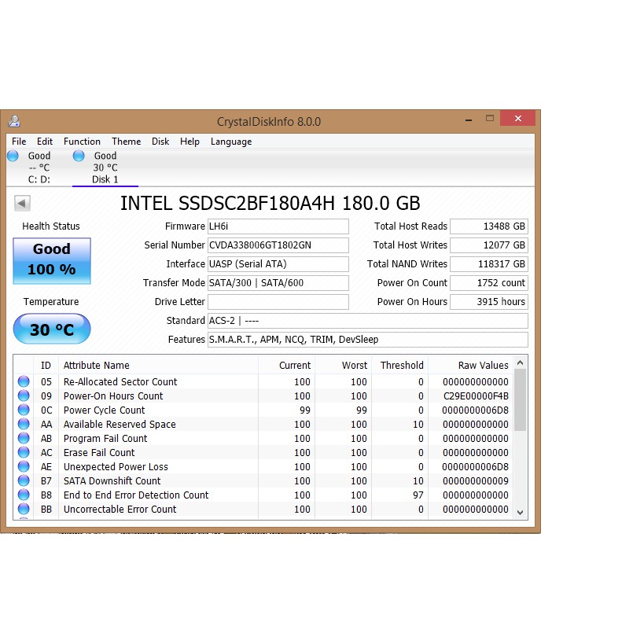The height and width of the screenshot is (644, 644).
Task: Open the Disk menu dropdown
Action: pyautogui.click(x=160, y=142)
